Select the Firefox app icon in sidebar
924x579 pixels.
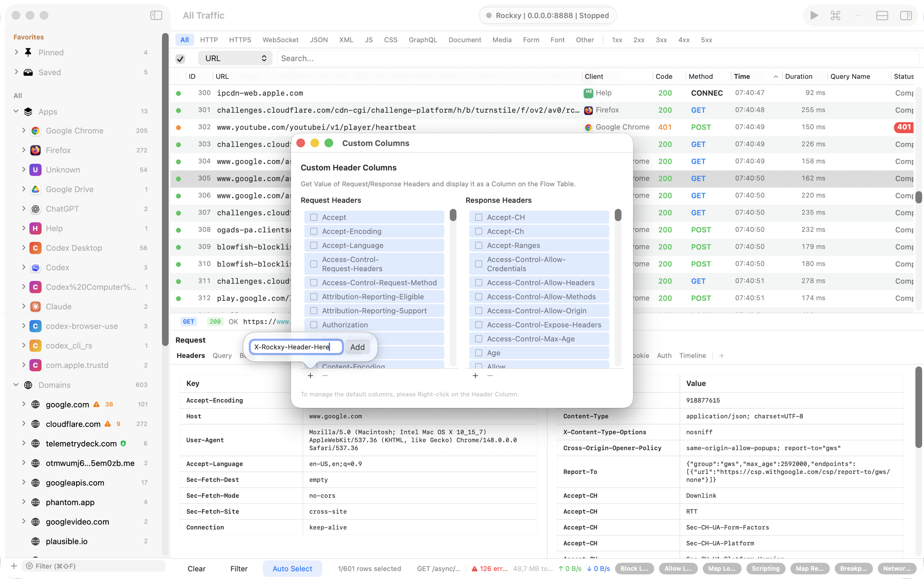pos(35,150)
